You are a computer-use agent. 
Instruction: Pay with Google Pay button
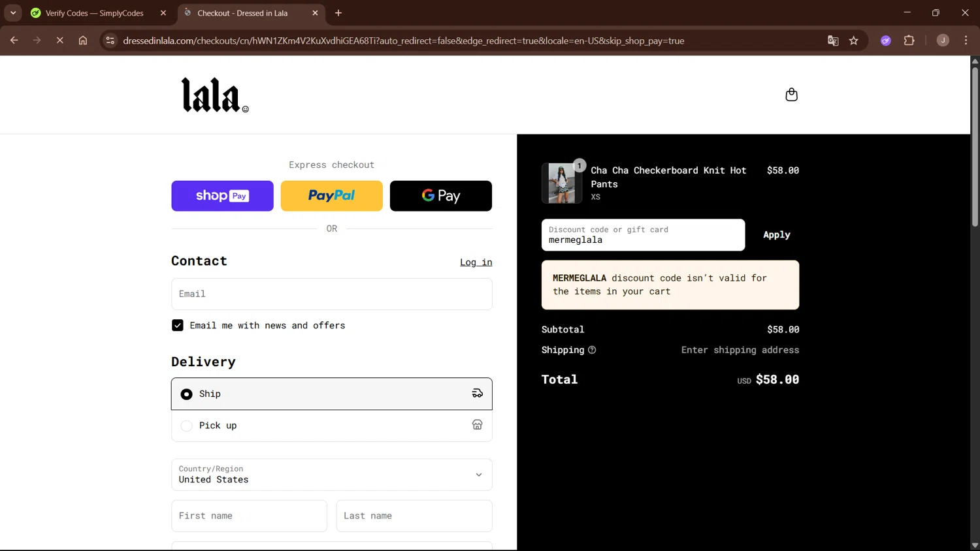pos(441,196)
